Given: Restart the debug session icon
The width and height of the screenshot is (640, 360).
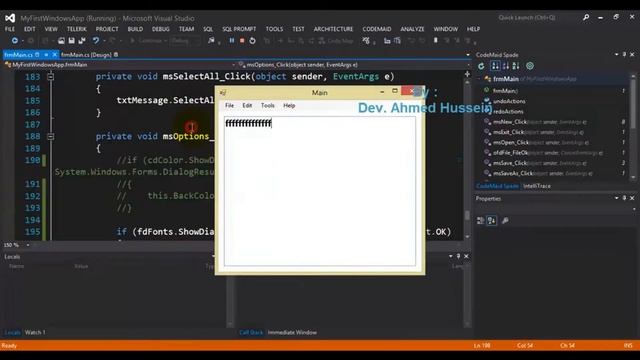Looking at the screenshot, I should 252,40.
